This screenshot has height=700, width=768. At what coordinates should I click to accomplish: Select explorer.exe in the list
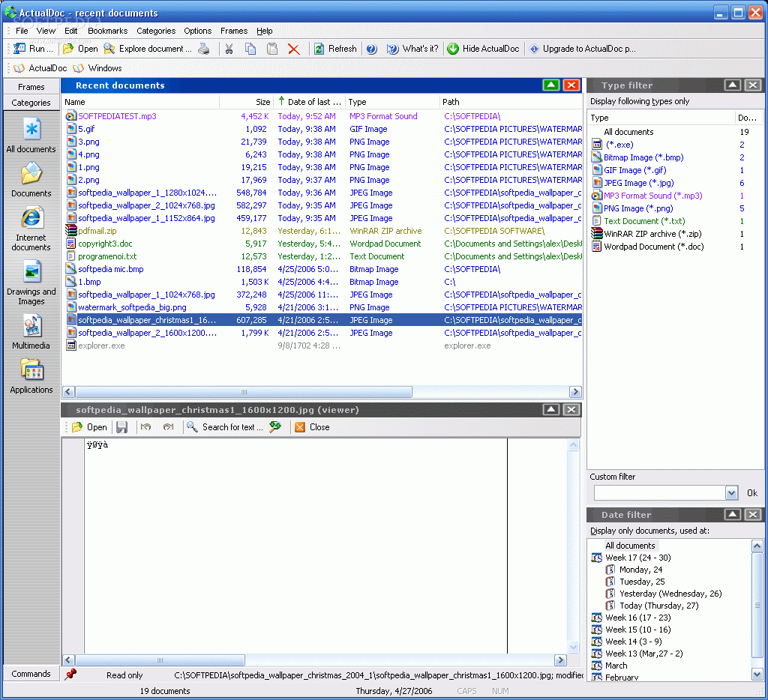click(x=101, y=346)
